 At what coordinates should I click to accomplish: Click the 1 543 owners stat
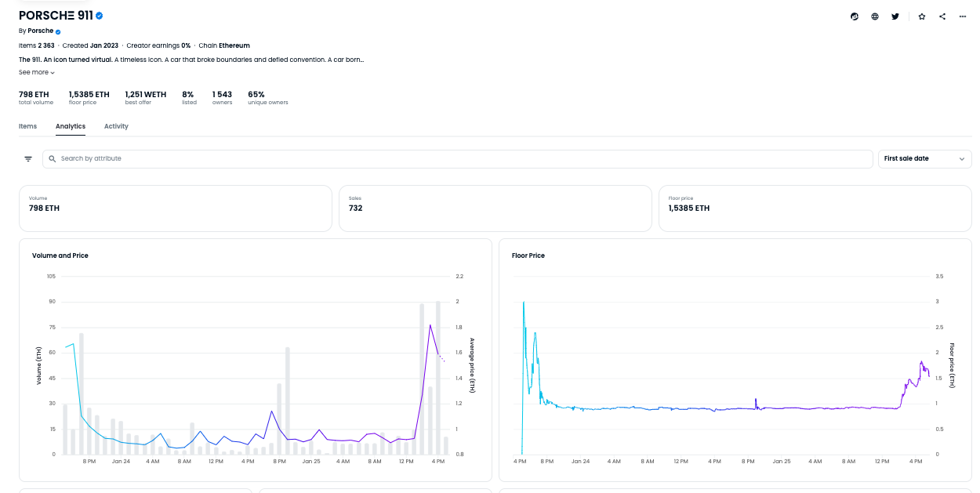click(x=222, y=98)
